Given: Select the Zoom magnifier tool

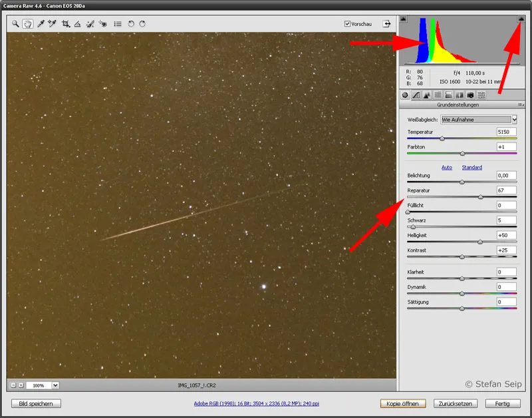Looking at the screenshot, I should coord(16,24).
